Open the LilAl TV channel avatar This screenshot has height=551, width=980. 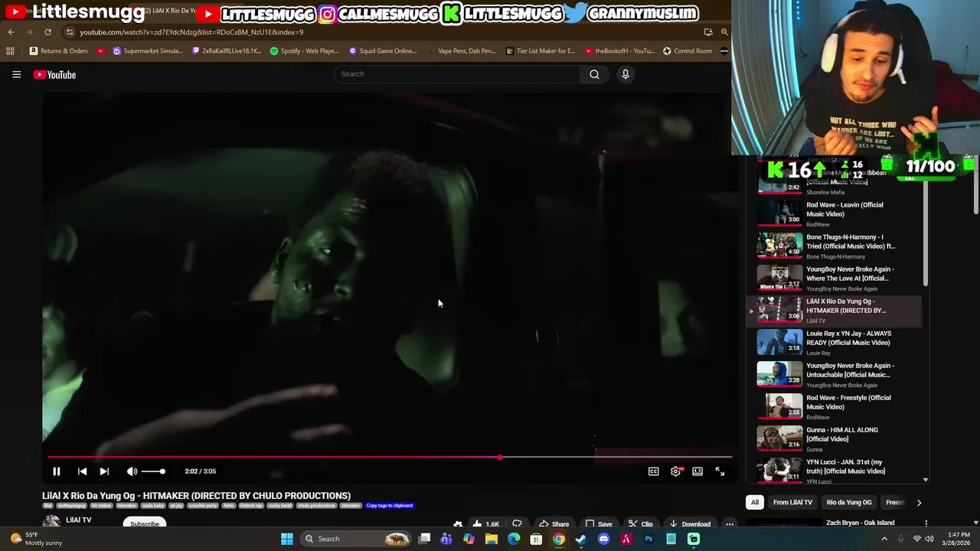(x=51, y=522)
